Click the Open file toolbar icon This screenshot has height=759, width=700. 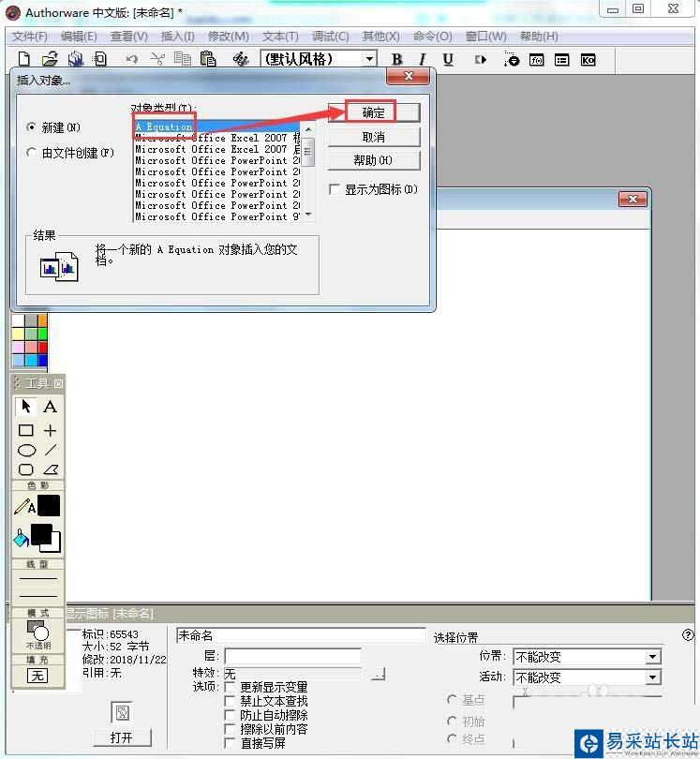[x=50, y=59]
